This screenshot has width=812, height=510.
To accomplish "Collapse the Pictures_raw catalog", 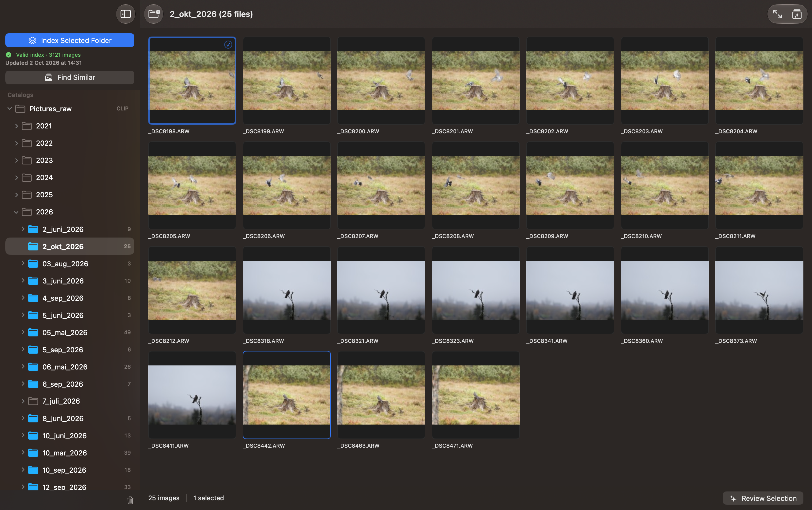I will [10, 109].
